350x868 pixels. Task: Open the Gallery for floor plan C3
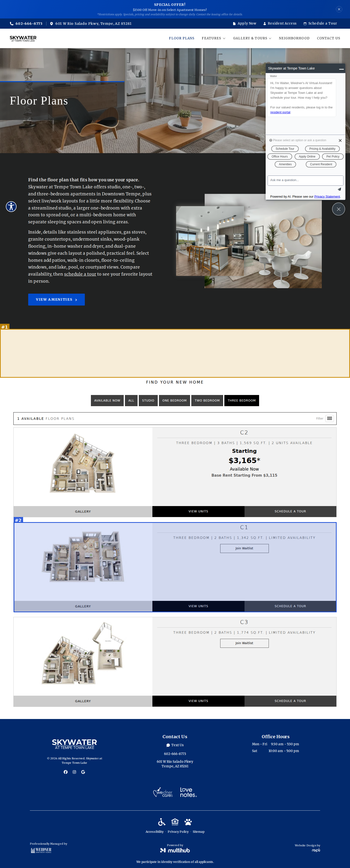pyautogui.click(x=83, y=701)
